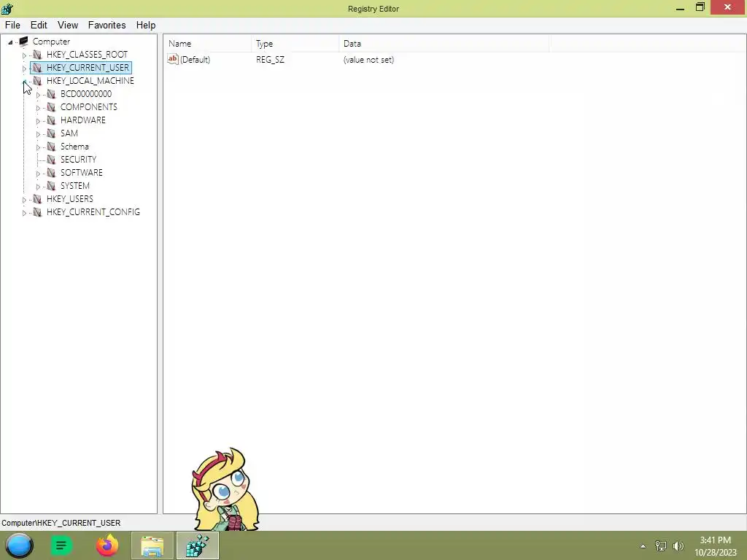Expand the HKEY_CURRENT_CONFIG key
The image size is (747, 560).
24,213
